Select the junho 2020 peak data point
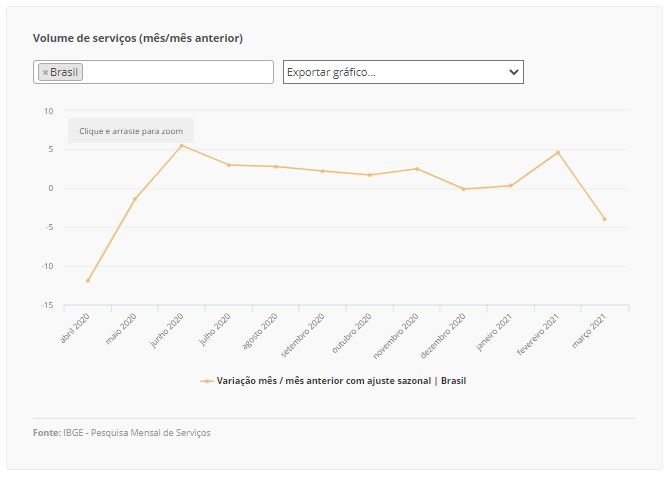The height and width of the screenshot is (478, 668). click(x=182, y=146)
